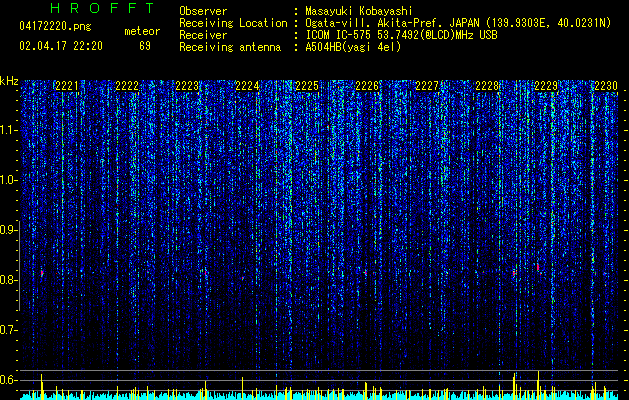Click the observer name Masayuki Kobayashi
Viewport: 629px width, 400px height.
359,11
